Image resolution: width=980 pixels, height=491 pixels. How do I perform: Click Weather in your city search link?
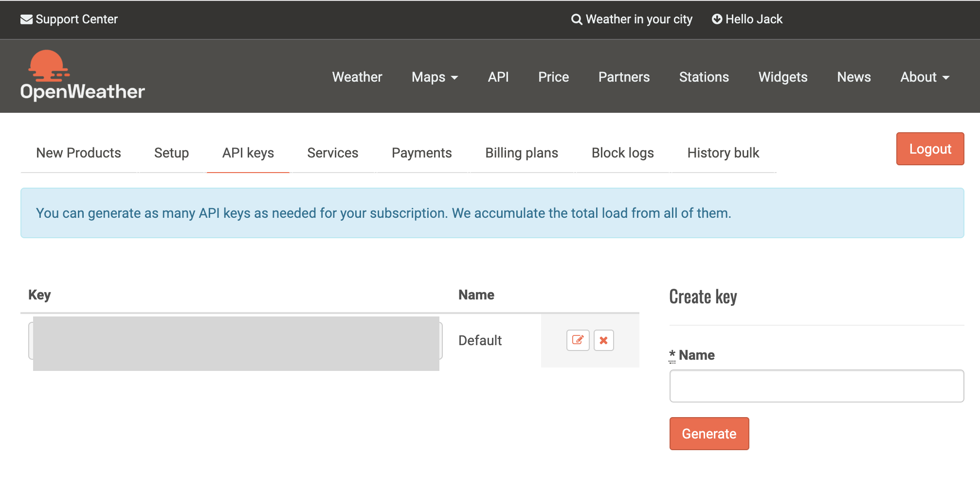coord(632,19)
